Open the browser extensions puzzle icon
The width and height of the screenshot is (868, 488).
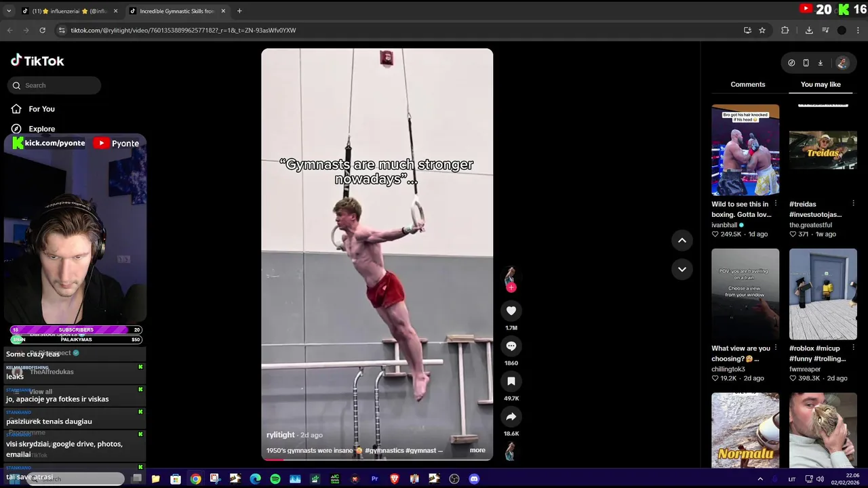point(785,30)
